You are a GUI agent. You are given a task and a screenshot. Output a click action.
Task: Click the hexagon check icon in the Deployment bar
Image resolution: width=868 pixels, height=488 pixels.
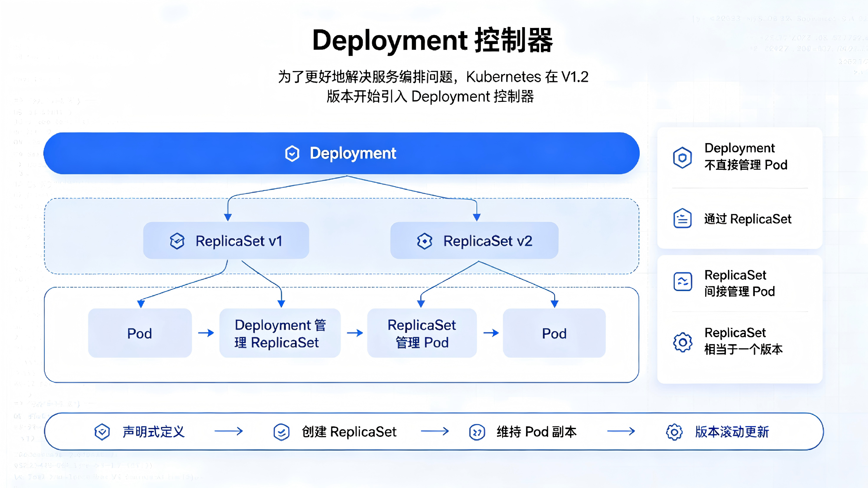click(292, 154)
